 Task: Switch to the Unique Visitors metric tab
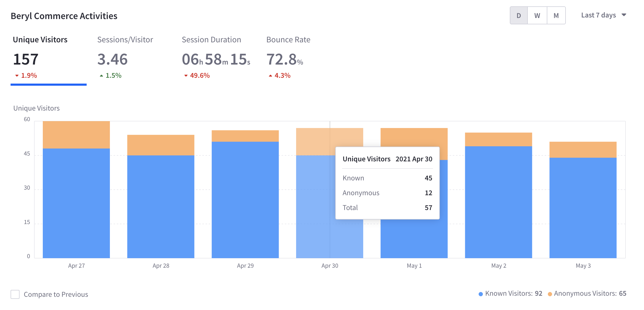click(x=49, y=59)
